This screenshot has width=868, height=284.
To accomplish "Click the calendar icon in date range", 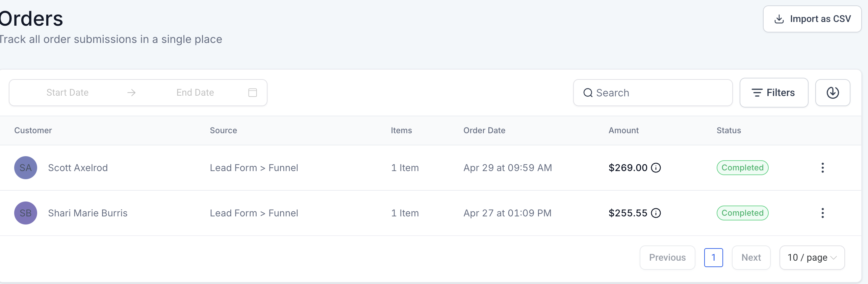I will (x=253, y=93).
